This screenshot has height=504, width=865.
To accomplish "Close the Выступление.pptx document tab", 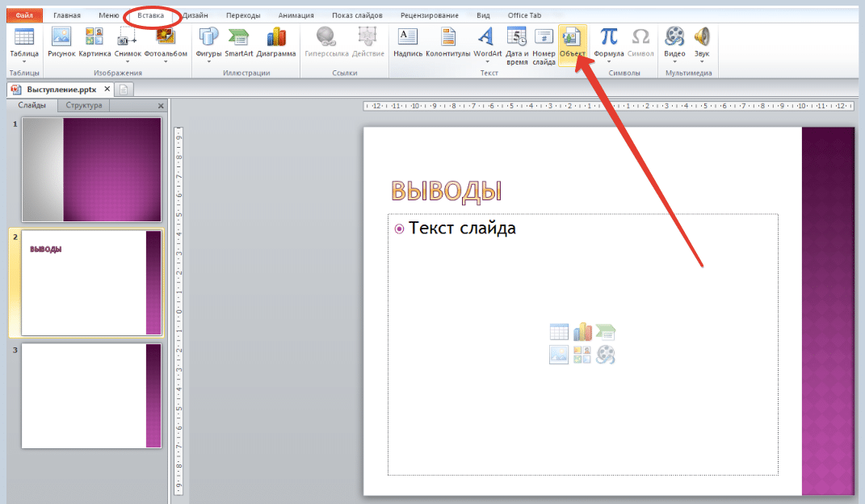I will [107, 89].
